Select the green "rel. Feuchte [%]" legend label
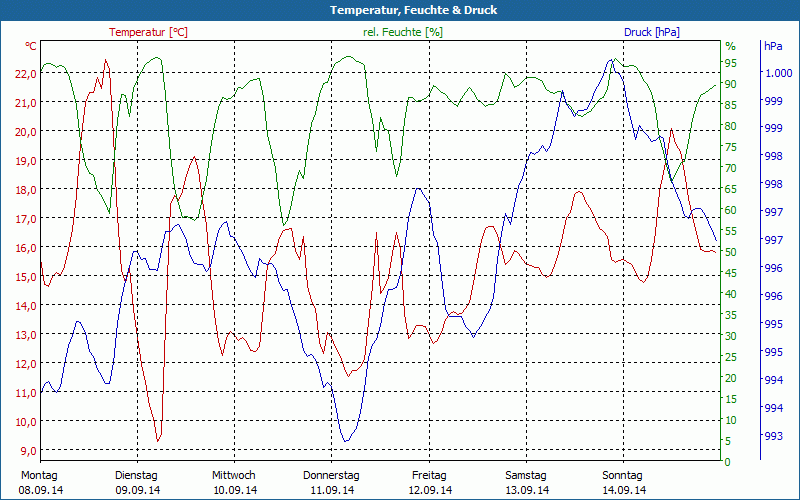Viewport: 800px width, 500px height. (x=403, y=32)
